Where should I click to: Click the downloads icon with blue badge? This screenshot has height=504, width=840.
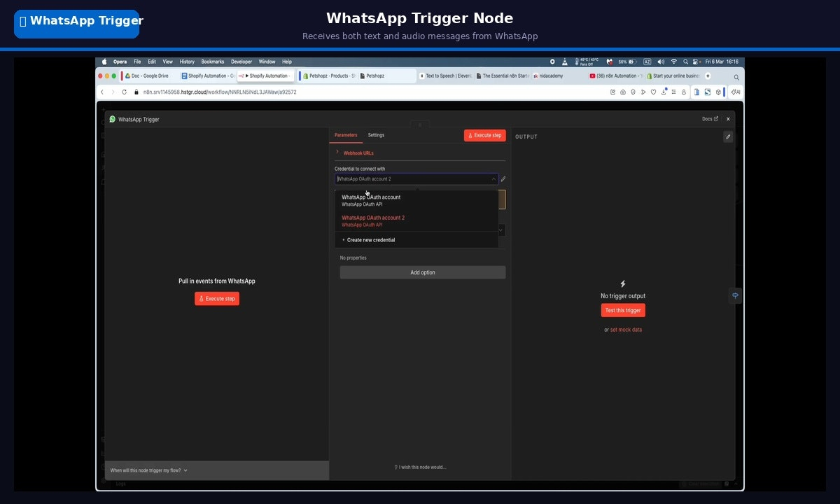click(x=663, y=92)
